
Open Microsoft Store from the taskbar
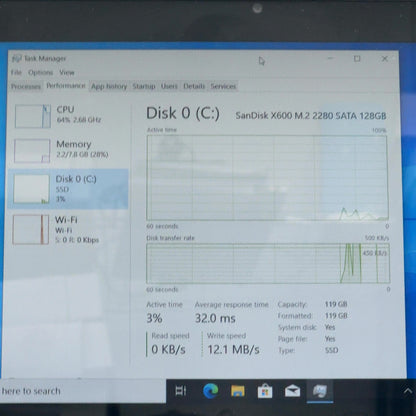coord(265,391)
